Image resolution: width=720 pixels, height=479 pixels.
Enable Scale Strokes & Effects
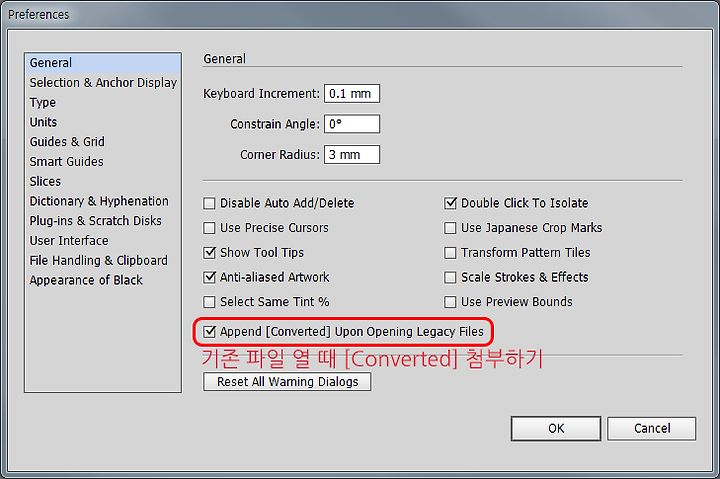click(x=450, y=277)
